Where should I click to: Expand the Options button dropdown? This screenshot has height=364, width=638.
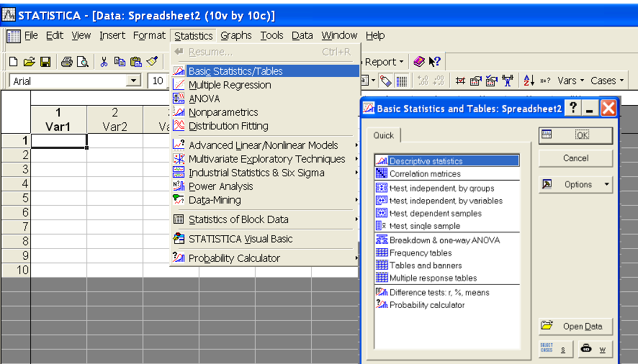click(606, 185)
